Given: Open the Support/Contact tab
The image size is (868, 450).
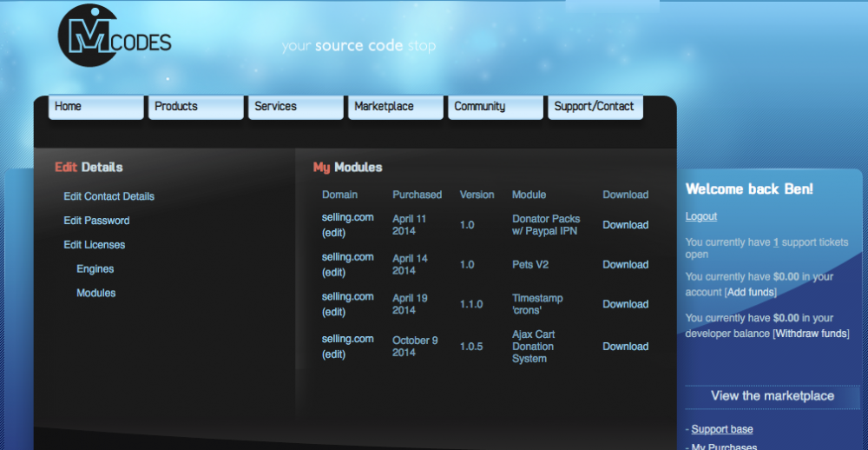Looking at the screenshot, I should pyautogui.click(x=595, y=107).
